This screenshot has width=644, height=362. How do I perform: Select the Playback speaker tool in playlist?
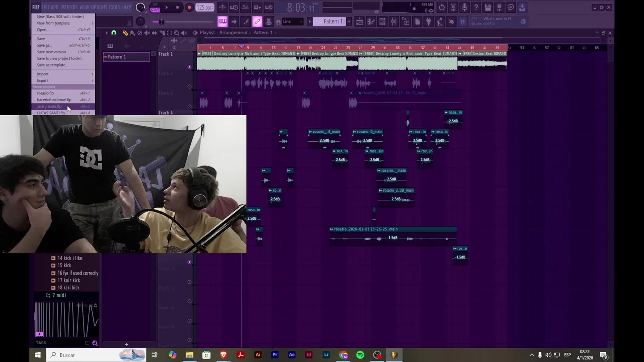[184, 33]
